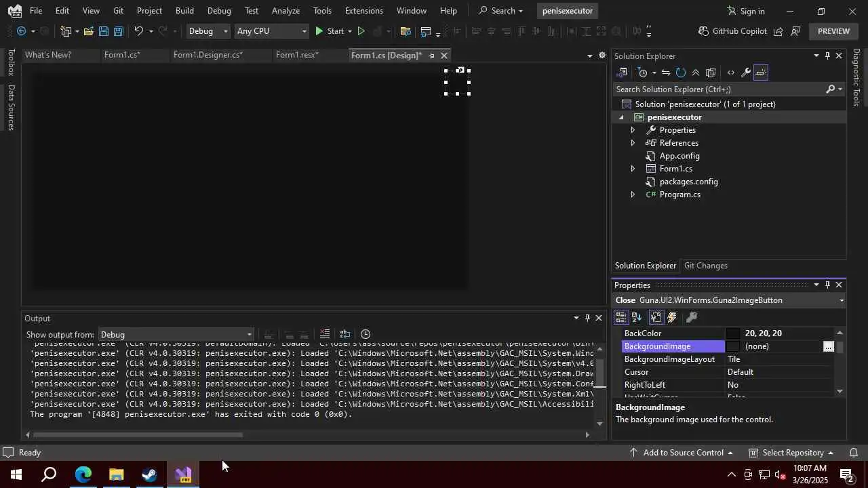Select the App.config file
The image size is (868, 488).
tap(679, 156)
